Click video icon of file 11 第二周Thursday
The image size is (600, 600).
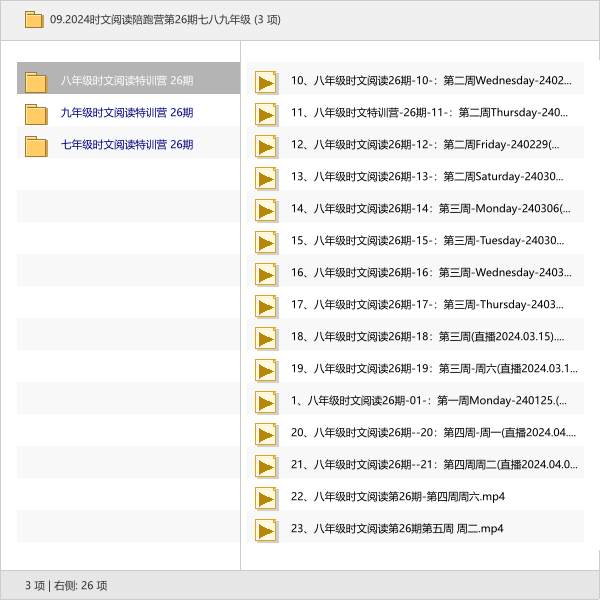point(265,114)
